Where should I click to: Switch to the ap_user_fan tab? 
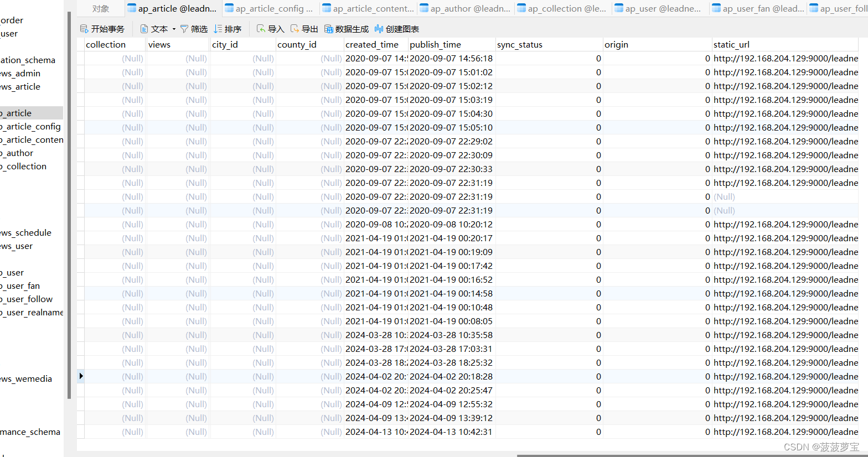click(758, 9)
